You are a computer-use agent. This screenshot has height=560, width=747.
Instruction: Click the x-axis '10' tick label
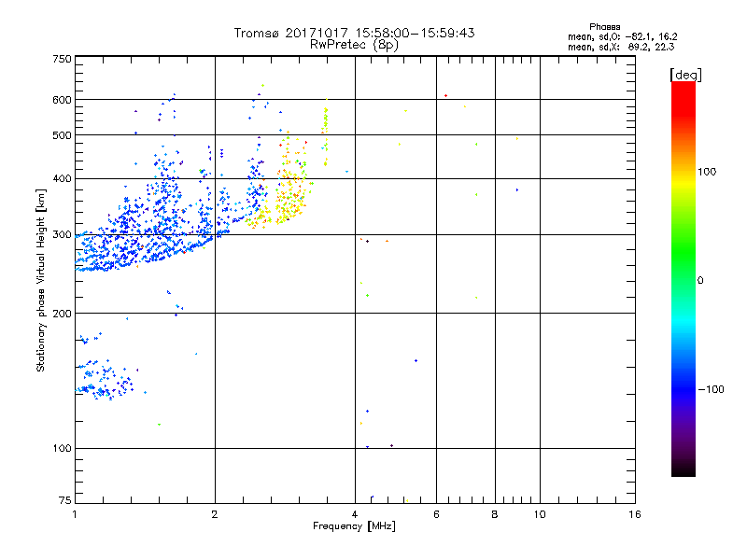(x=540, y=514)
